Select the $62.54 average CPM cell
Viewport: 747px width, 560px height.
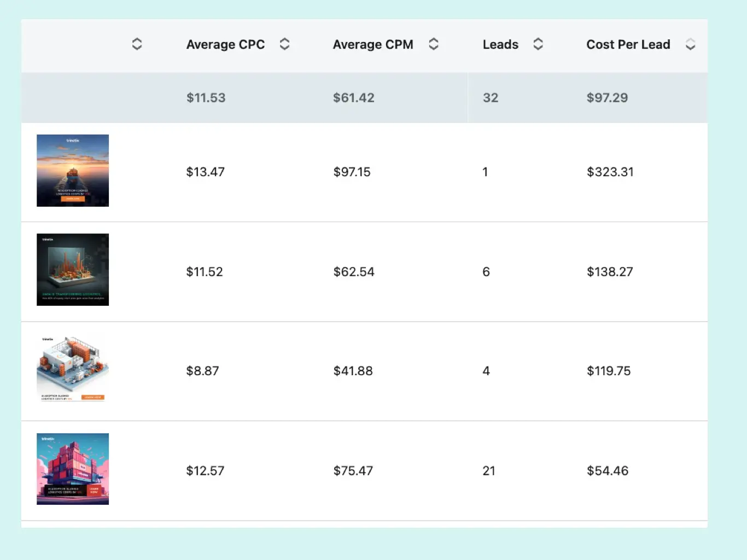coord(354,272)
